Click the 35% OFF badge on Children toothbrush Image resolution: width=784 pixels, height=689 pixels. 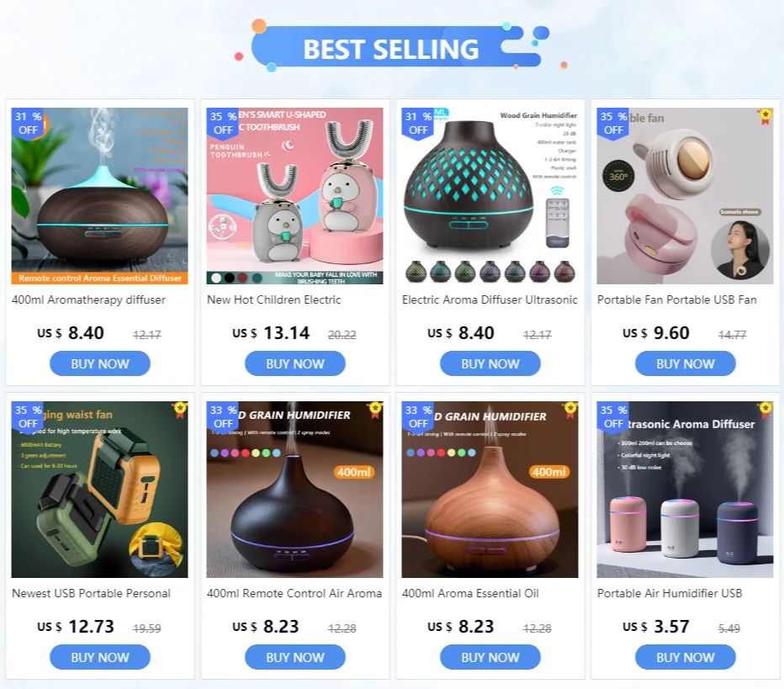(223, 124)
